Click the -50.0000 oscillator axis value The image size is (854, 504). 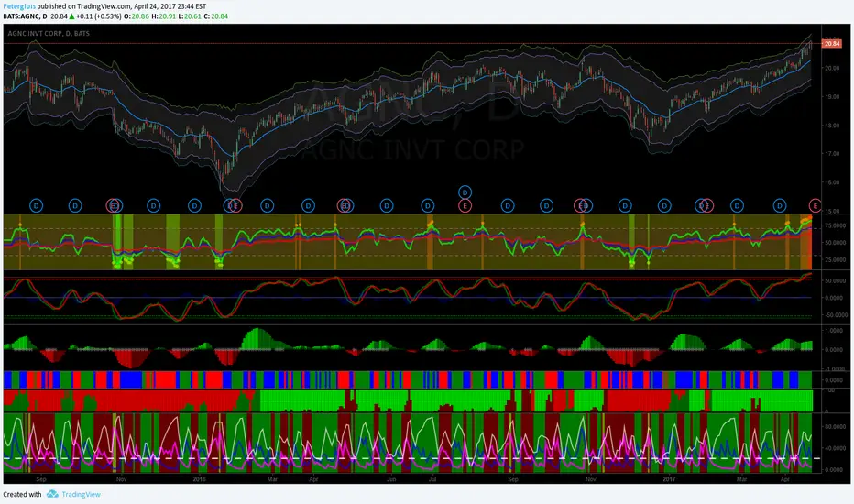click(x=835, y=315)
